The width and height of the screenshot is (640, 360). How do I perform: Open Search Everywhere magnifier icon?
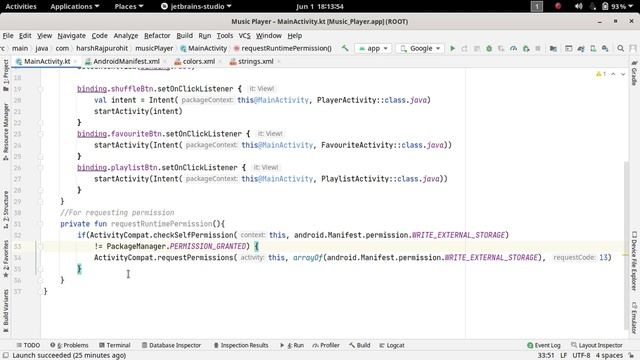(620, 48)
